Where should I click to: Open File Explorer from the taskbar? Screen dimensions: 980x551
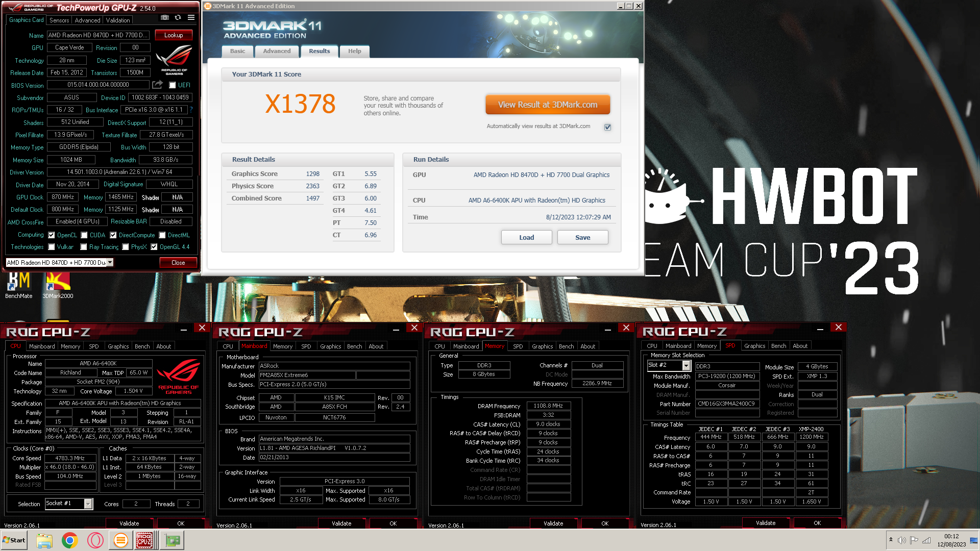click(44, 540)
